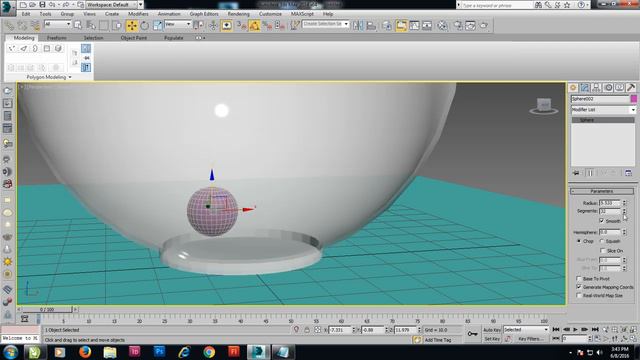The image size is (640, 360).
Task: Click the object color swatch
Action: (x=633, y=99)
